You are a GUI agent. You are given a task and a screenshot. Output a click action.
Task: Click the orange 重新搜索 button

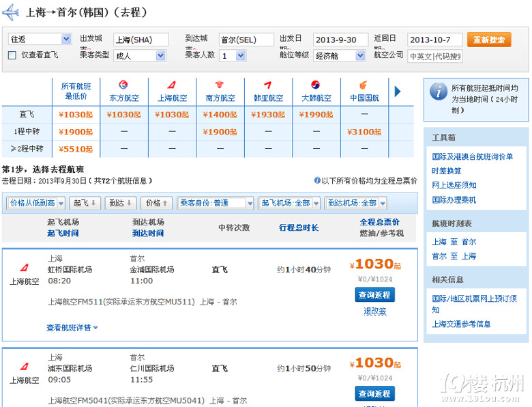(x=489, y=40)
